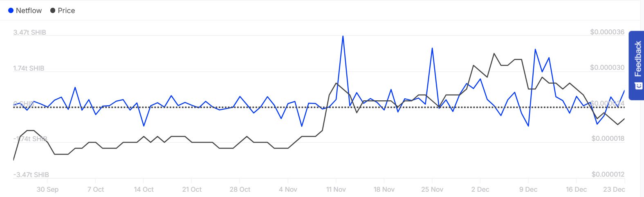Select the 9 Dec date label
The image size is (644, 197).
(x=528, y=190)
